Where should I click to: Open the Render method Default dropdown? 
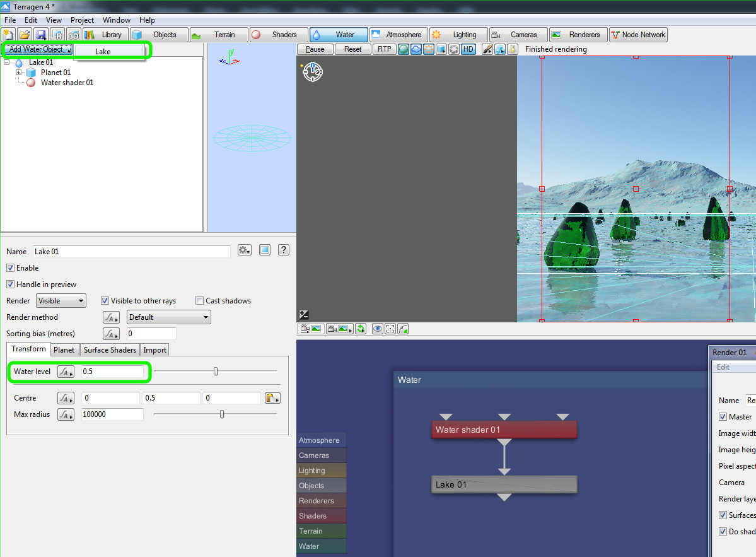coord(169,317)
